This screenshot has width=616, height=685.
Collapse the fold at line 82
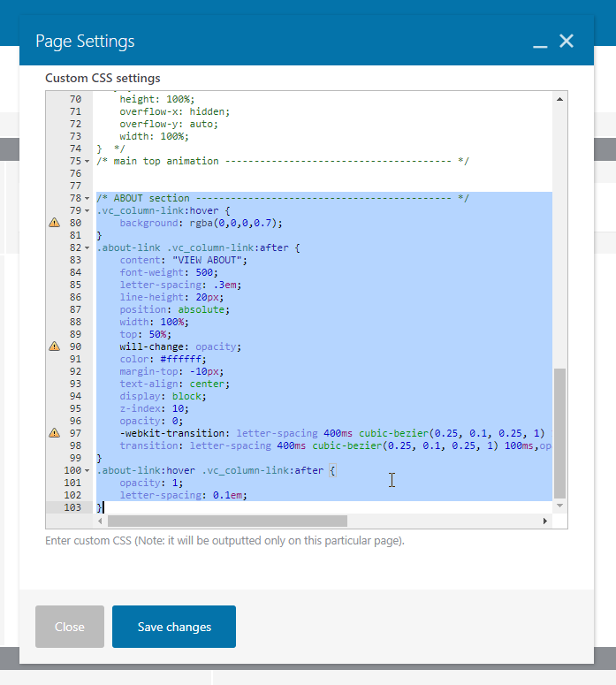(87, 247)
